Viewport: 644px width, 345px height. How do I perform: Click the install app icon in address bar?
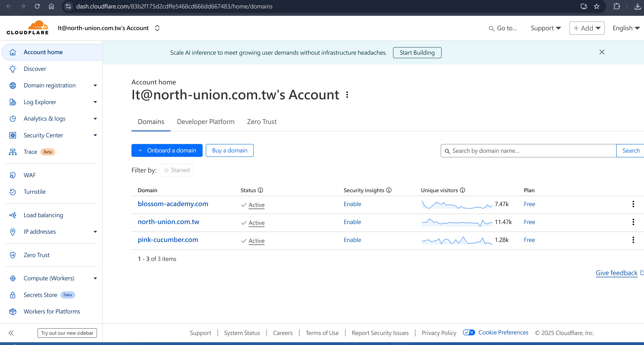[584, 6]
